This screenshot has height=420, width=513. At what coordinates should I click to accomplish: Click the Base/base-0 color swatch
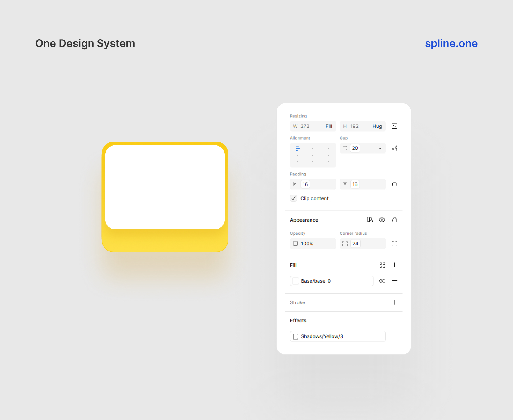pos(296,281)
